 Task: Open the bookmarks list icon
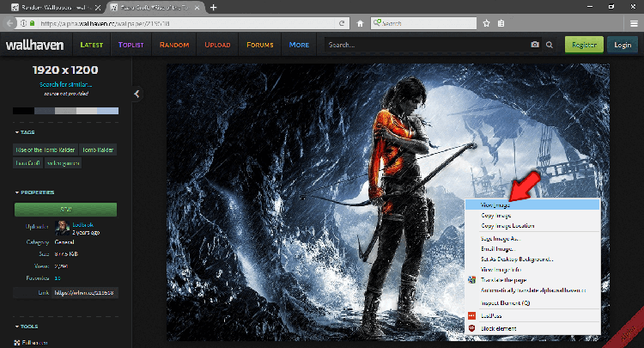tap(501, 23)
